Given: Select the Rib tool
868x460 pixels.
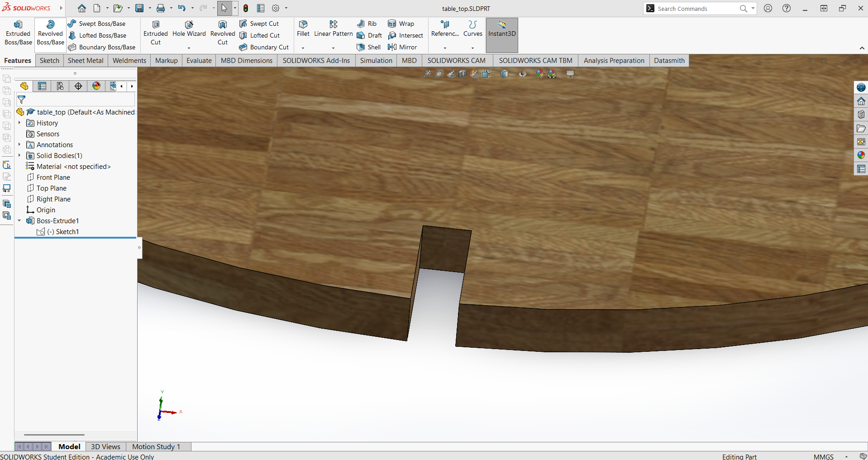Looking at the screenshot, I should click(367, 24).
